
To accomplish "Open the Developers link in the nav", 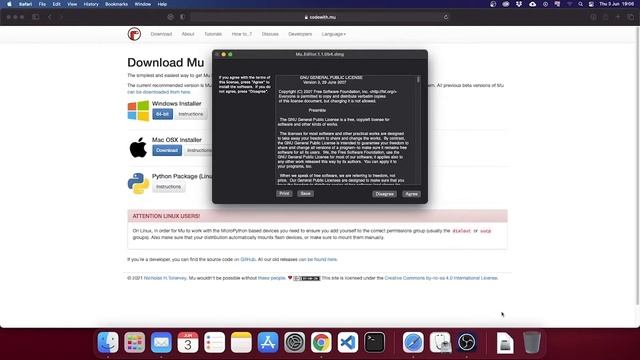I will (300, 34).
